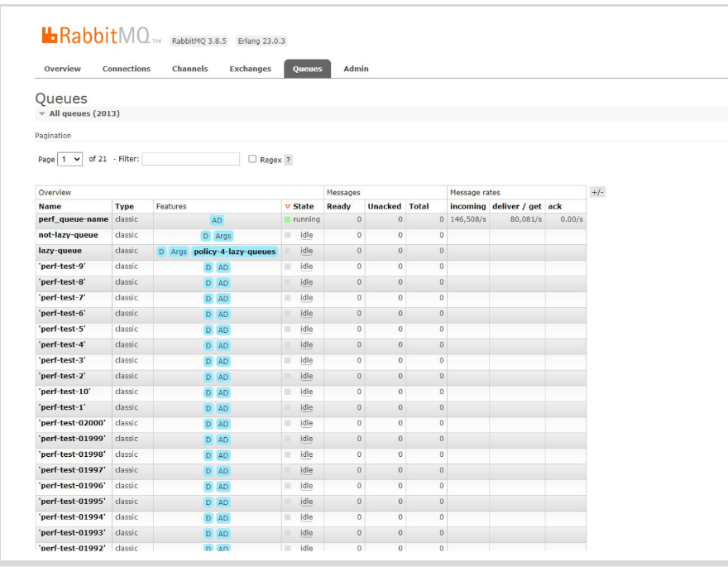
Task: Click the AD badge on perf_queue-name row
Action: pos(217,219)
